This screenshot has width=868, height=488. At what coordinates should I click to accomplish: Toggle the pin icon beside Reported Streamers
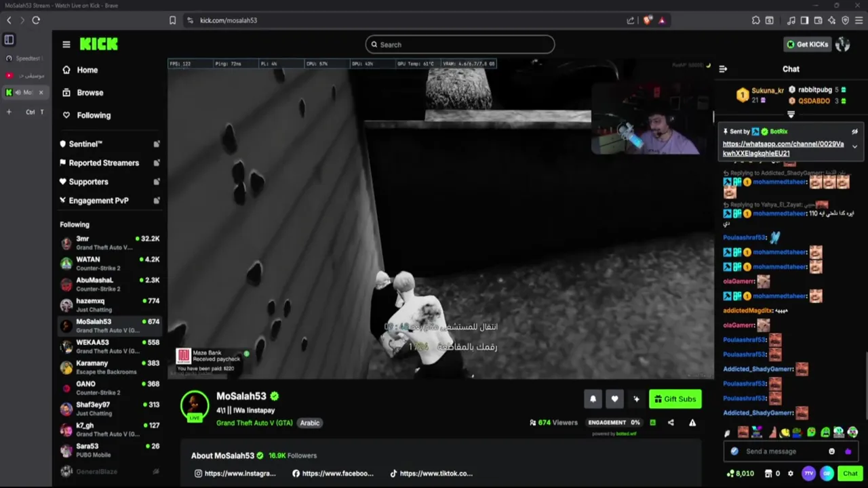pyautogui.click(x=157, y=163)
